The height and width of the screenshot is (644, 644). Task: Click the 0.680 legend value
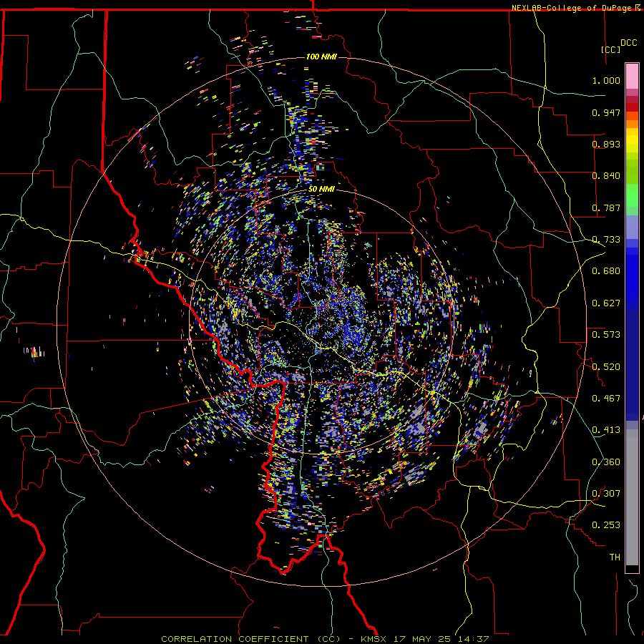coord(606,271)
